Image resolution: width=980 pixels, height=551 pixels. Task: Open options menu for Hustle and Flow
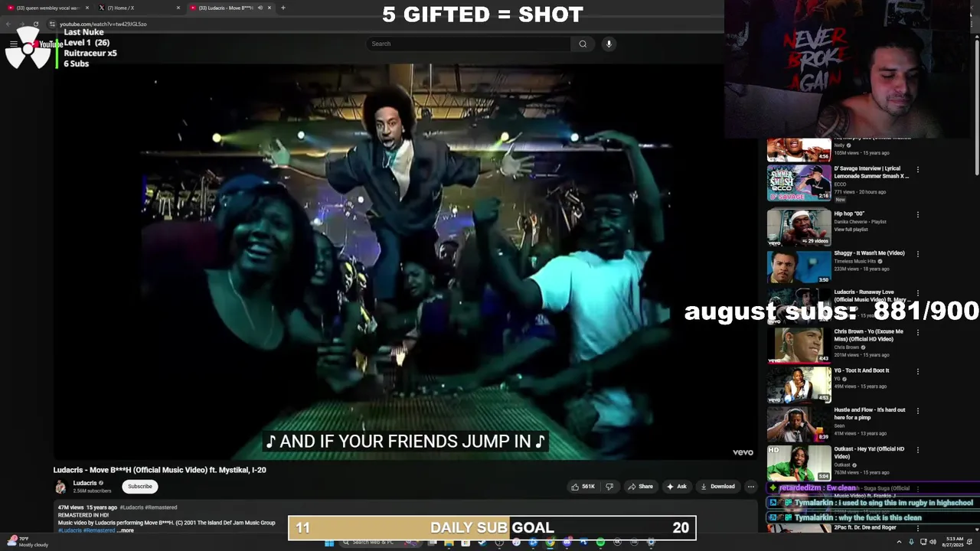[917, 410]
